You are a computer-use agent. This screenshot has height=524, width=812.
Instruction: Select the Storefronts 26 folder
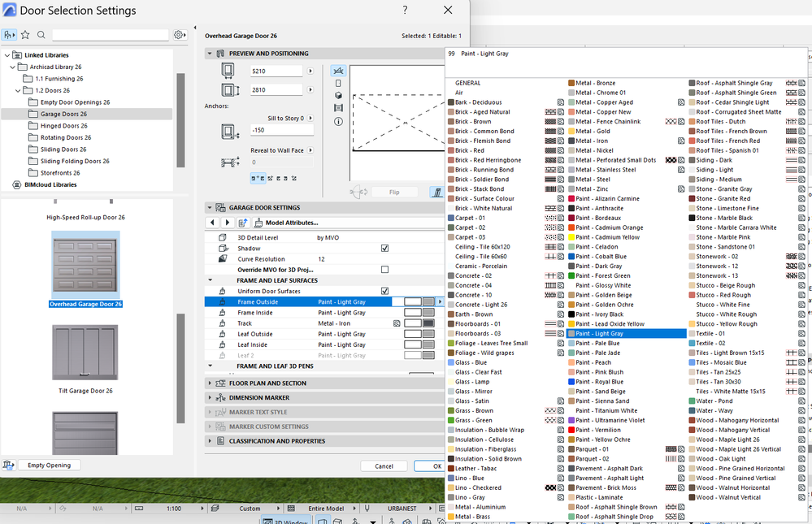60,173
